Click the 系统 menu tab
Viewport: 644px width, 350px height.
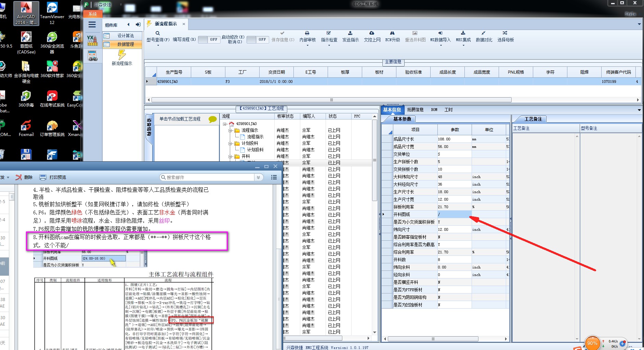tap(93, 14)
